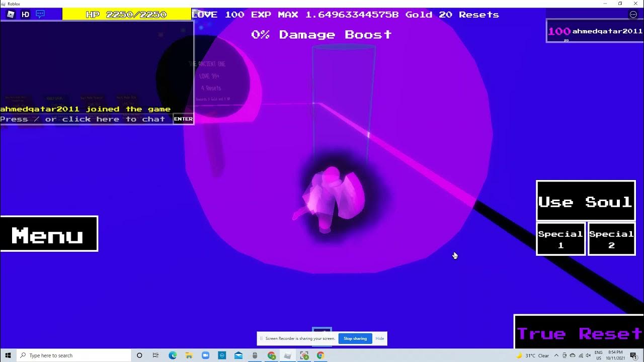The image size is (644, 362).
Task: Click the Windows taskbar search box
Action: tap(73, 355)
